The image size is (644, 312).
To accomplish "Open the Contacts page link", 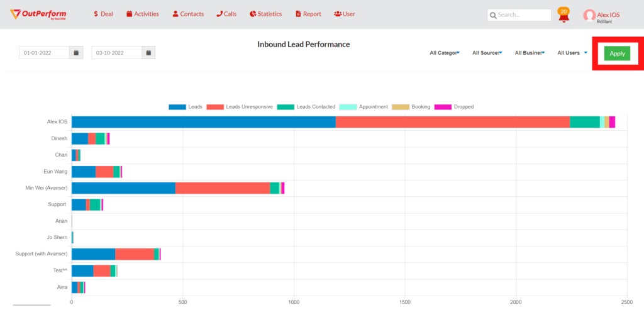I will pyautogui.click(x=188, y=14).
